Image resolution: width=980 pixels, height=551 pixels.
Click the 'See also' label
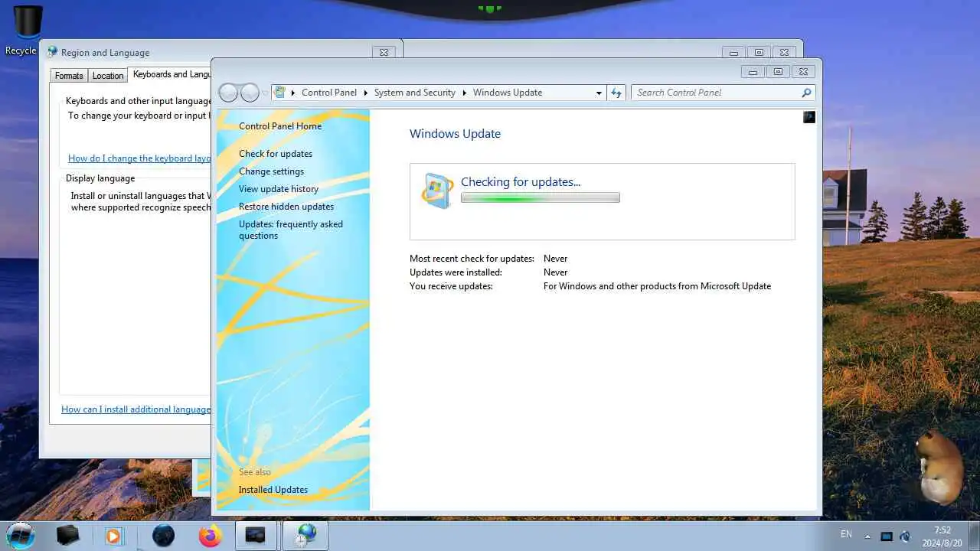coord(255,472)
